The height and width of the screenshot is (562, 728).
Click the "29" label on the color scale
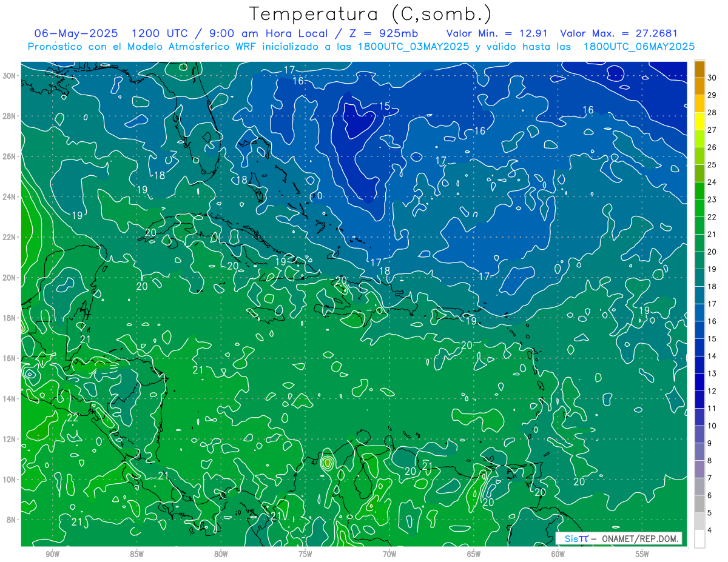pyautogui.click(x=712, y=95)
